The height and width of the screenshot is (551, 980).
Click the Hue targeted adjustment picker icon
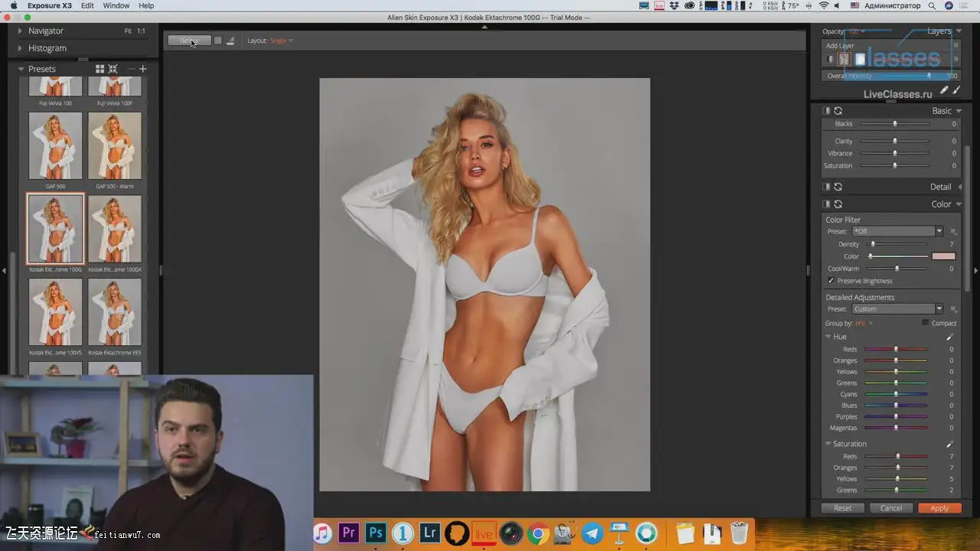[950, 337]
